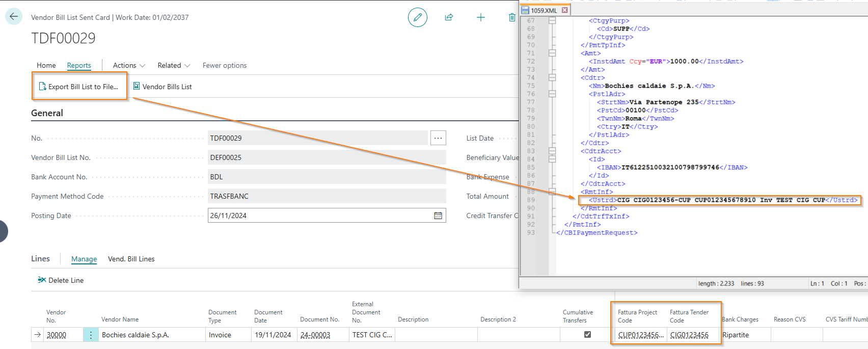Collapse the Id fold at line 84

click(x=552, y=159)
